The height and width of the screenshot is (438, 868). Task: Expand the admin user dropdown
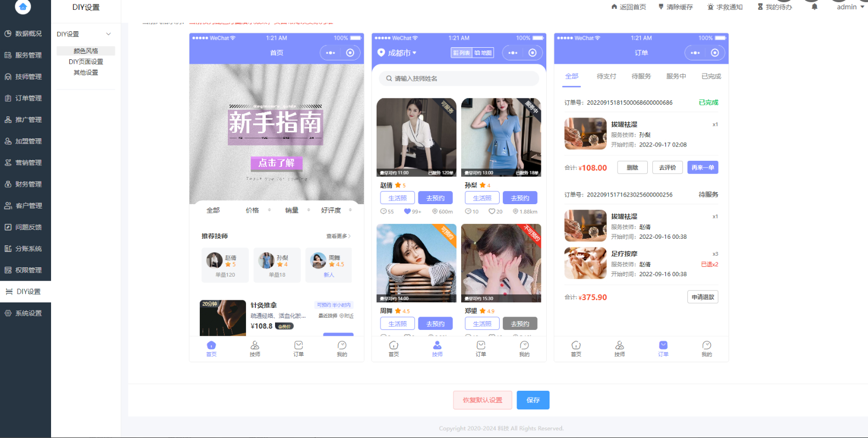point(850,7)
